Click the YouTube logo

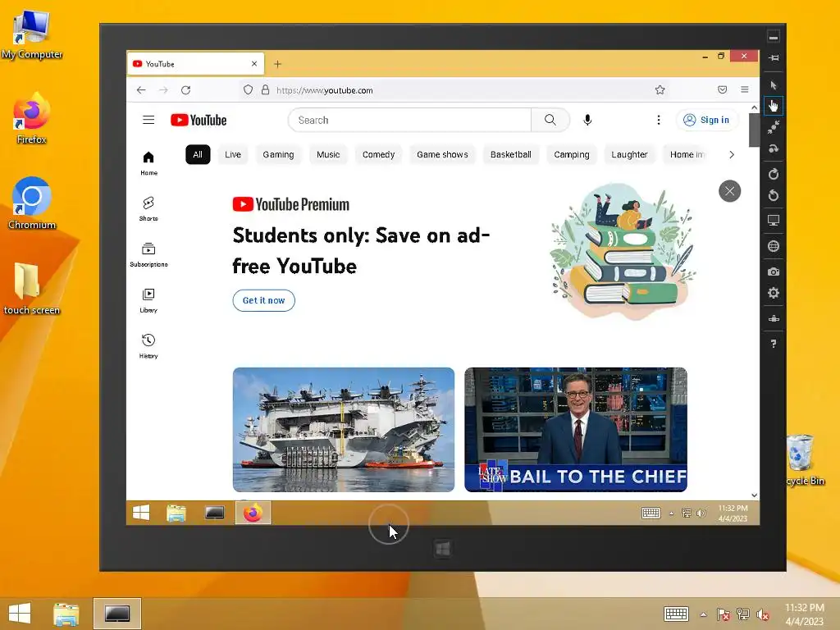[199, 120]
